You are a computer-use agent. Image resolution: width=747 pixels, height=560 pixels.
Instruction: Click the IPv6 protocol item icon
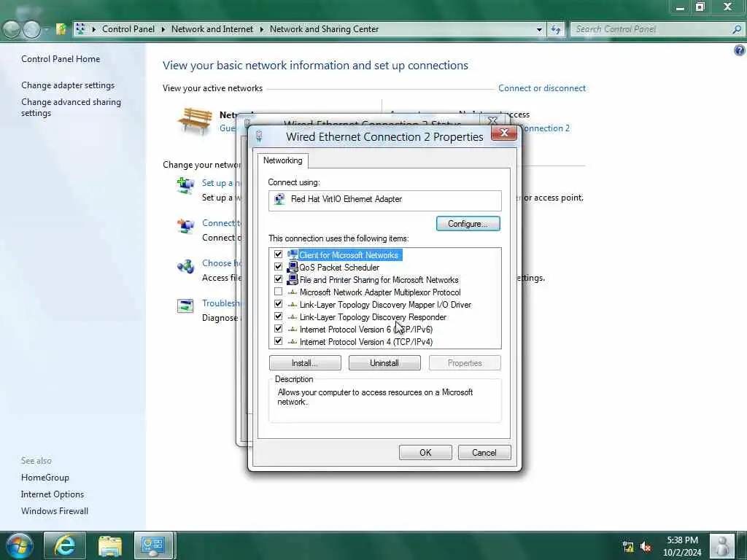(293, 330)
